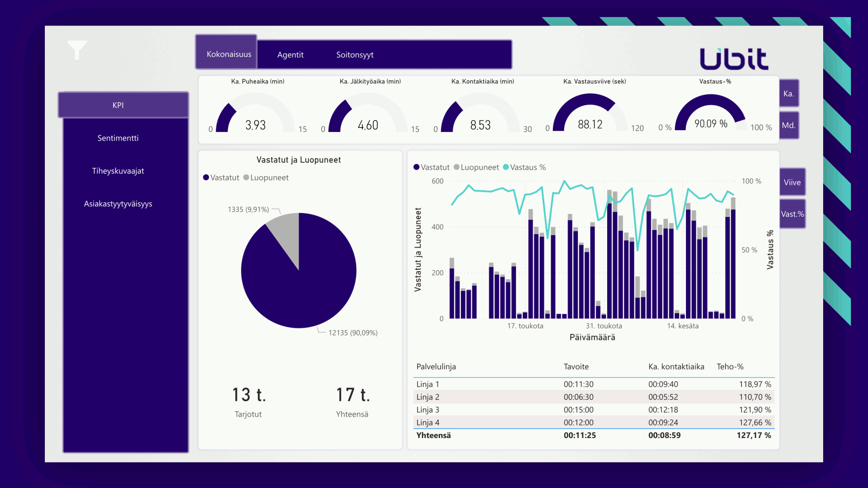Select the Ka. toggle button on the right
This screenshot has width=868, height=488.
coord(788,93)
